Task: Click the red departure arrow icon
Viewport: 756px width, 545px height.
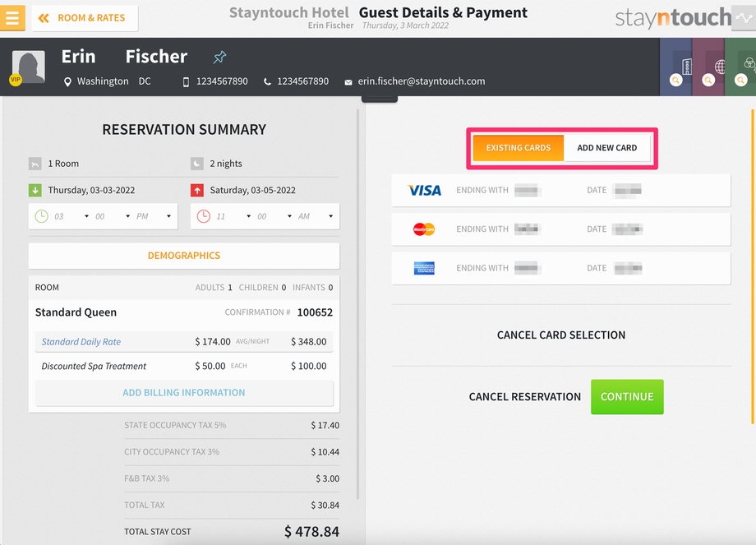Action: (196, 191)
